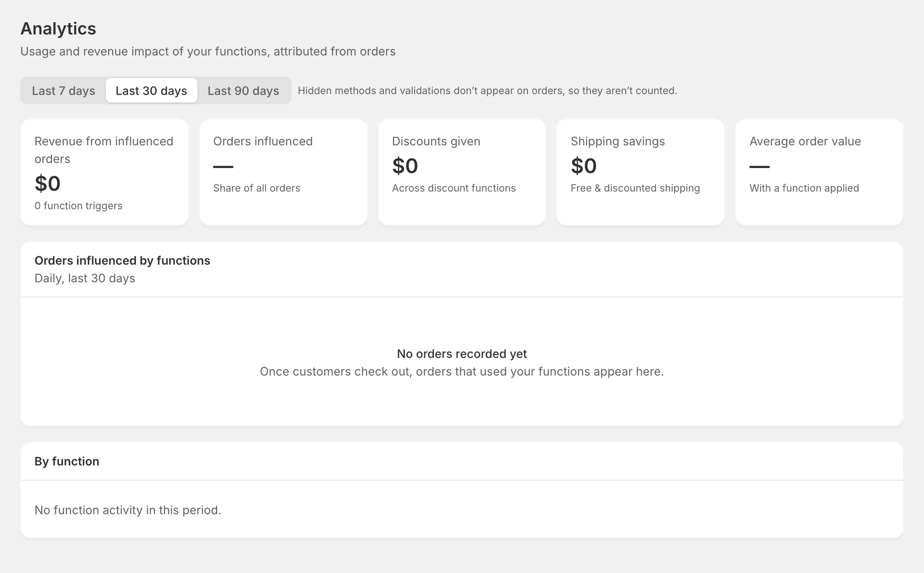Click 'Daily, last 30 days' subtitle
This screenshot has height=573, width=924.
(85, 278)
